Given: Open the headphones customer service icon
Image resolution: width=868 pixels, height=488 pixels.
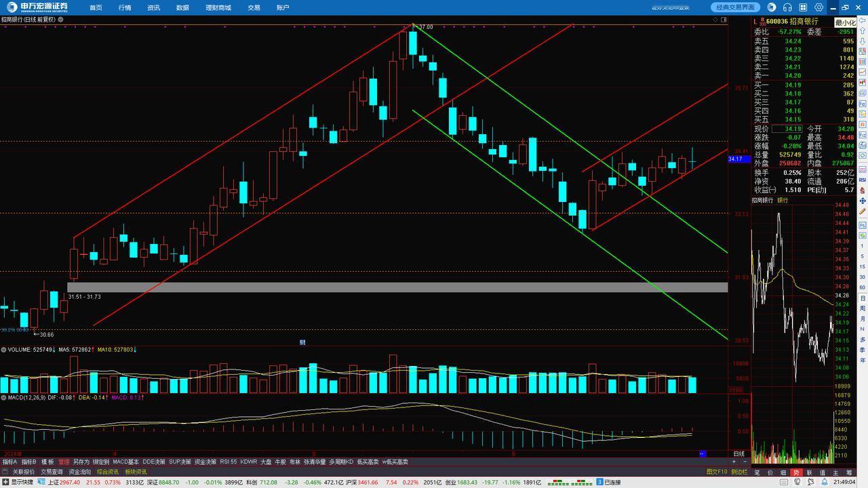Looking at the screenshot, I should (x=787, y=7).
